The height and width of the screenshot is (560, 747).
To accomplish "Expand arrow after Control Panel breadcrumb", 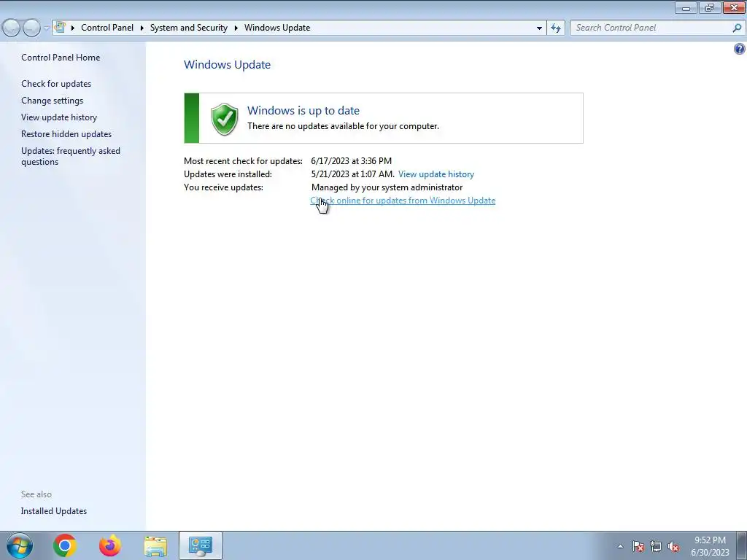I will pos(142,28).
